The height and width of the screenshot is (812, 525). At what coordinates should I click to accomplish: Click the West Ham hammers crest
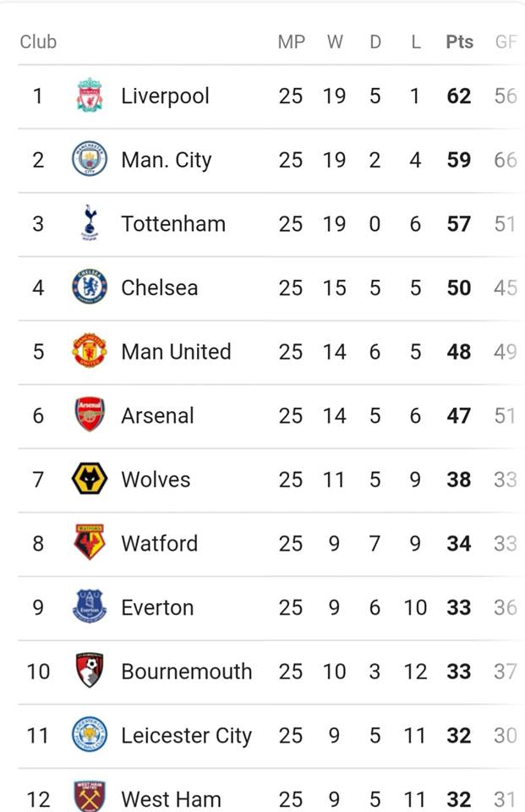[90, 797]
